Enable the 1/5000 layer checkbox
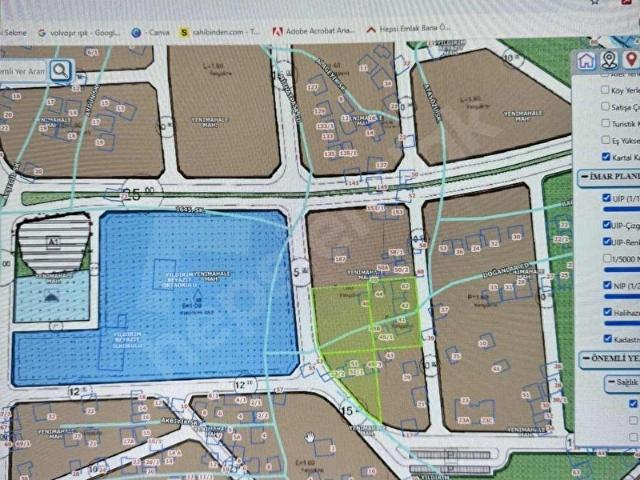Viewport: 640px width, 480px height. click(x=607, y=258)
